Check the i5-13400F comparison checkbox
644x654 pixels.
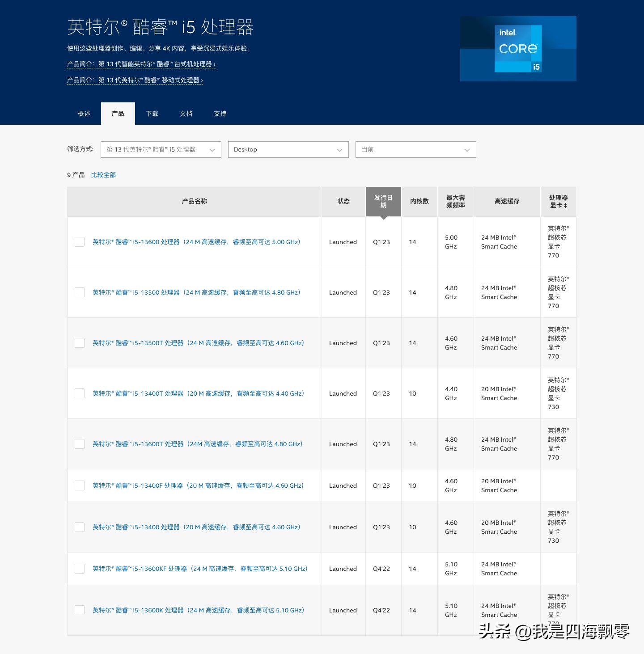click(79, 485)
